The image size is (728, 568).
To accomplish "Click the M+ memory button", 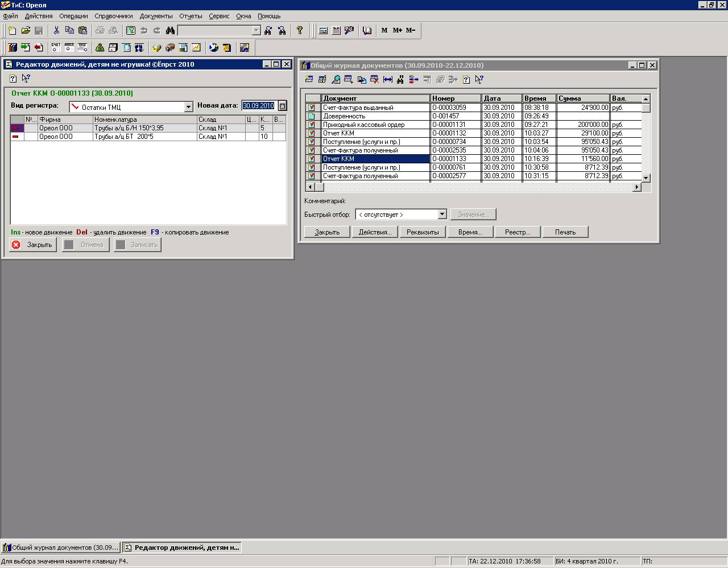I will (x=398, y=30).
